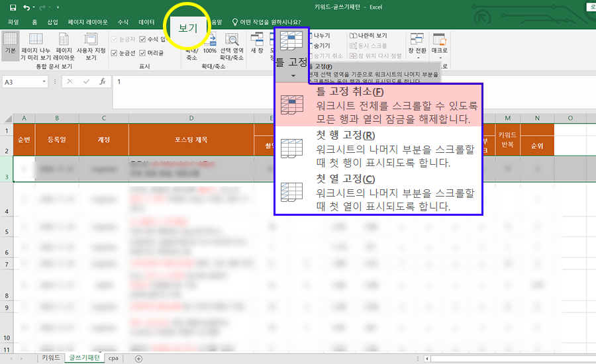Image resolution: width=596 pixels, height=364 pixels.
Task: Open the 페이지 레이아웃 ribbon tab
Action: [x=88, y=22]
